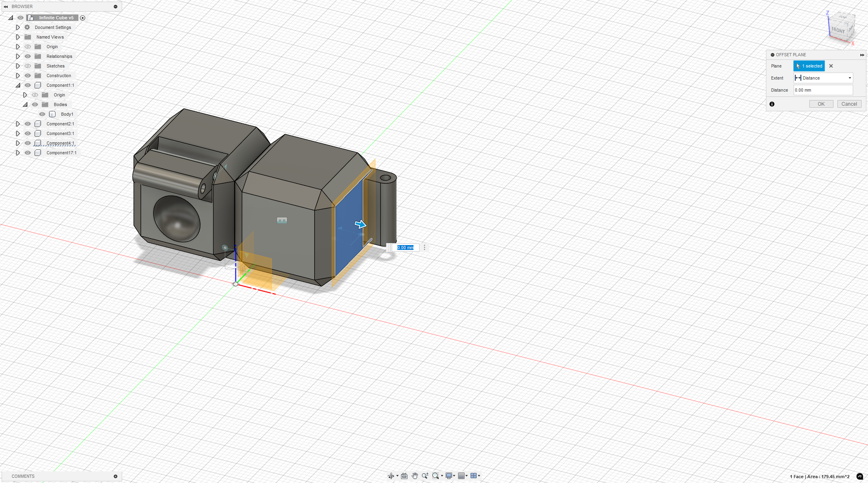Click the Named Views folder icon
This screenshot has width=868, height=483.
point(28,37)
